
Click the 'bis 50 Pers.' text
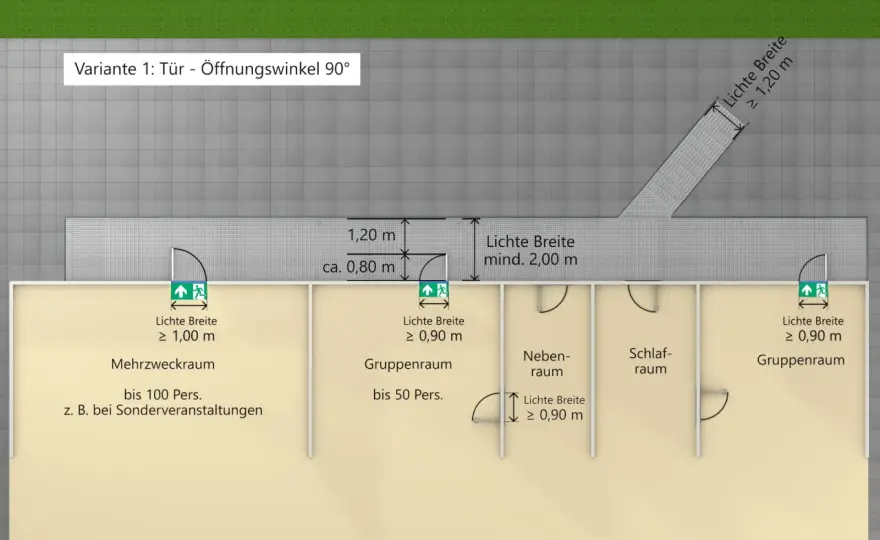pos(408,395)
